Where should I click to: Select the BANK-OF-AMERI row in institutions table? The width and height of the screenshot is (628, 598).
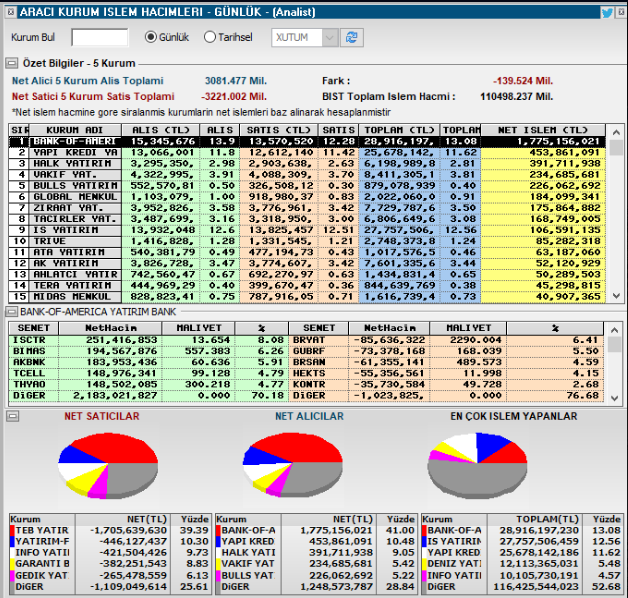[x=307, y=141]
